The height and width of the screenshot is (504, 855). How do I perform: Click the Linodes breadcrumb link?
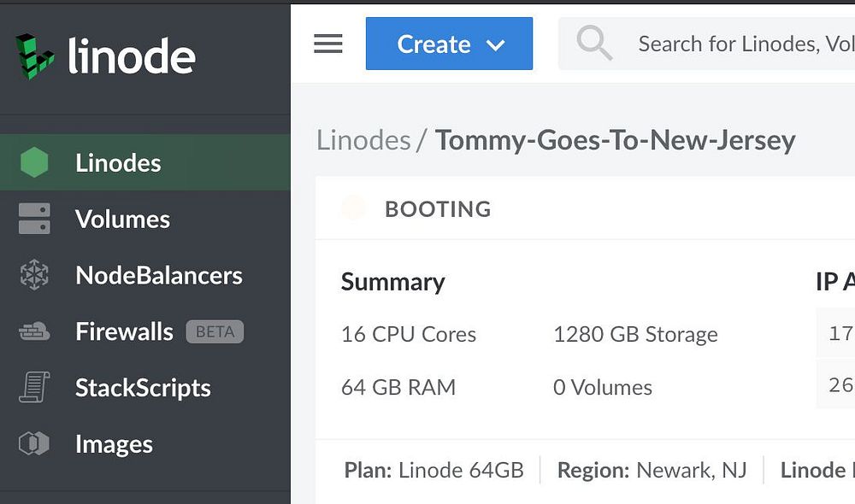coord(363,139)
